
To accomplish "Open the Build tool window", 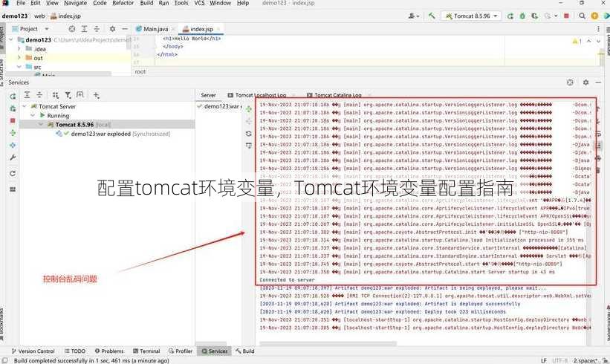I will click(x=245, y=351).
